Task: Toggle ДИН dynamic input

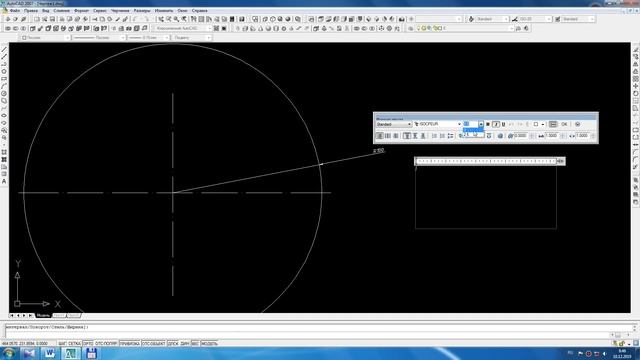Action: pyautogui.click(x=185, y=343)
